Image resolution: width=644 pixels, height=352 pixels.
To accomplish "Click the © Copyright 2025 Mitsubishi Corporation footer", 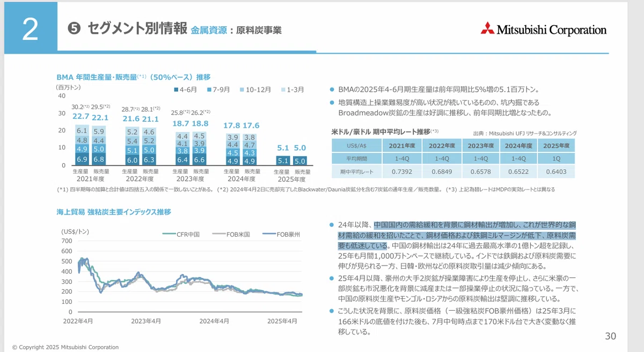I will [x=65, y=347].
